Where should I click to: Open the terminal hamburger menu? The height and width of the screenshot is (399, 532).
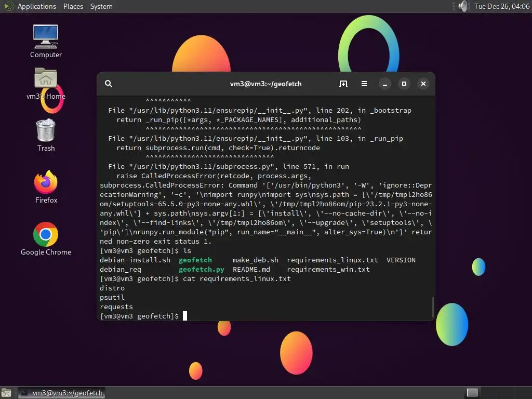click(364, 84)
